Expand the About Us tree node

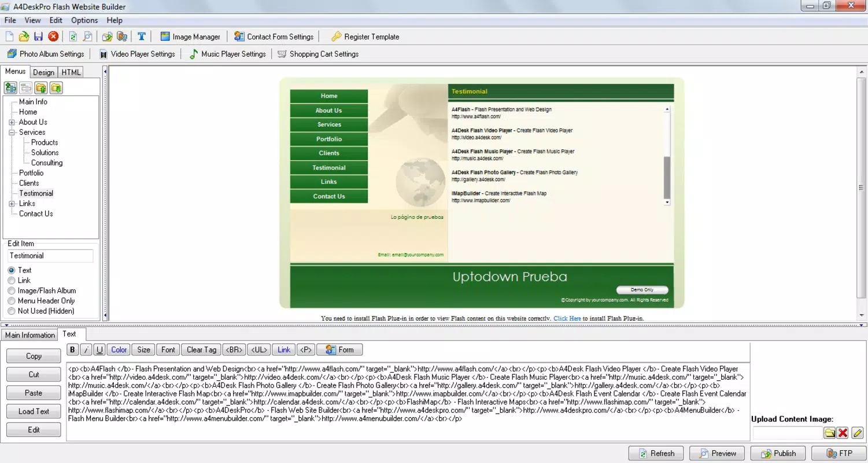[x=12, y=122]
